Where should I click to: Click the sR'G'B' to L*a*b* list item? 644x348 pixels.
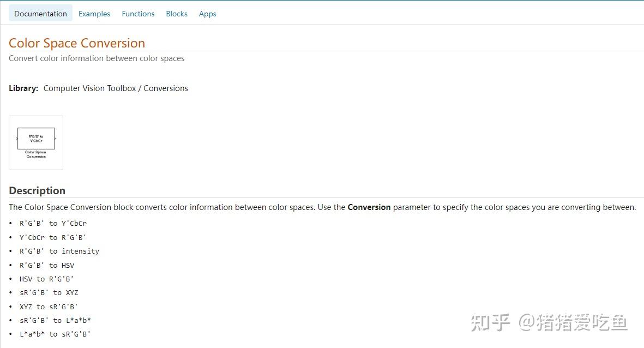(55, 320)
